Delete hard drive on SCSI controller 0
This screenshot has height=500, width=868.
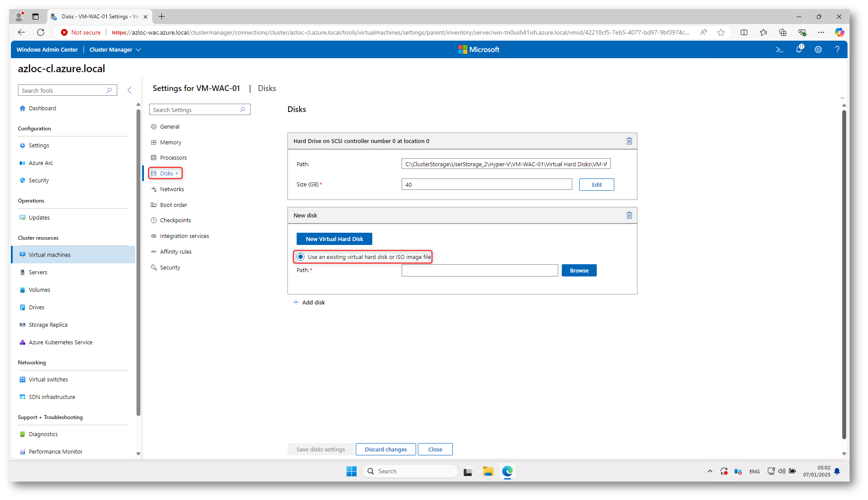[x=629, y=141]
